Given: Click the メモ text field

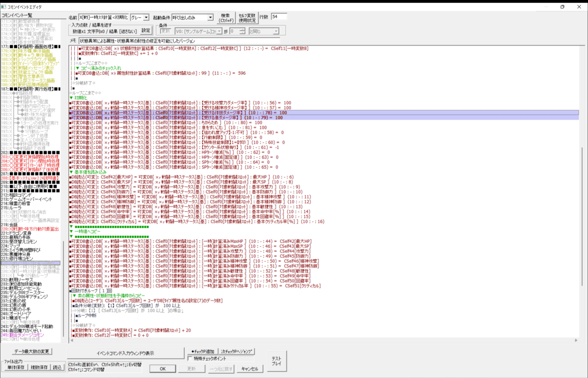Looking at the screenshot, I should point(178,41).
